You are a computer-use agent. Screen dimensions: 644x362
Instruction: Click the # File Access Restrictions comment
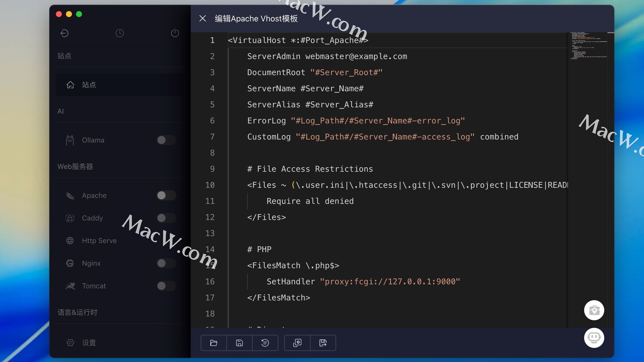tap(310, 169)
